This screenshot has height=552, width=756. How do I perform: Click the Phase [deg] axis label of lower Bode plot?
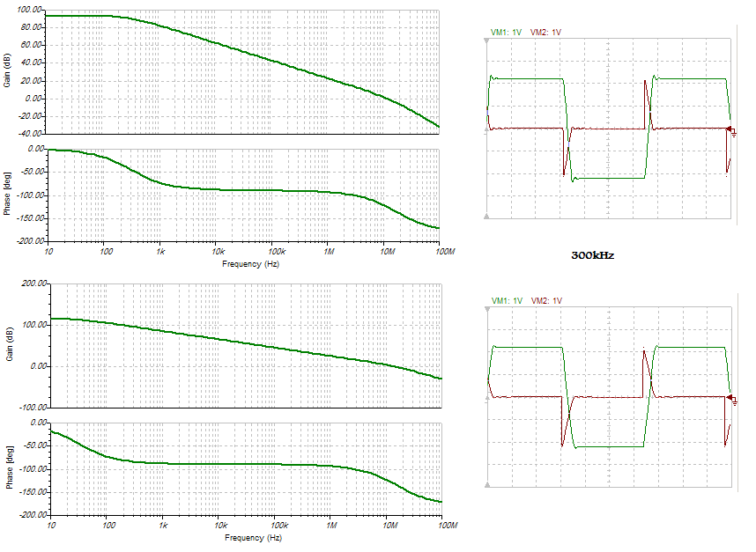9,467
